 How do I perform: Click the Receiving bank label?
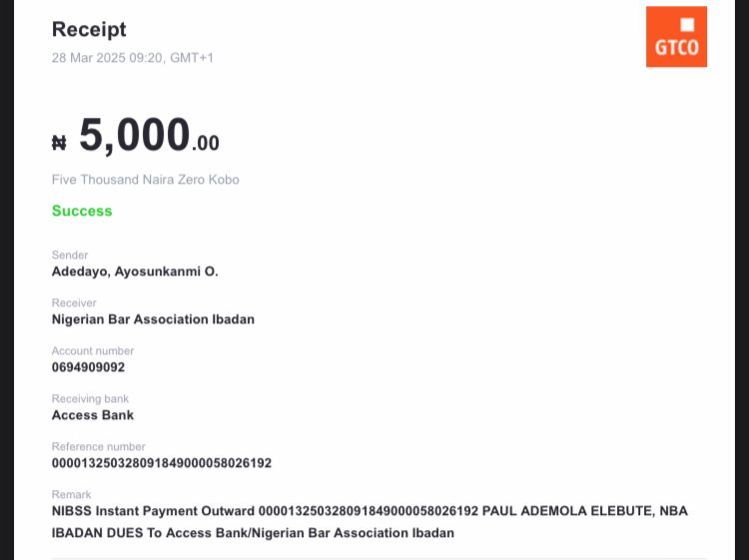[x=91, y=399]
